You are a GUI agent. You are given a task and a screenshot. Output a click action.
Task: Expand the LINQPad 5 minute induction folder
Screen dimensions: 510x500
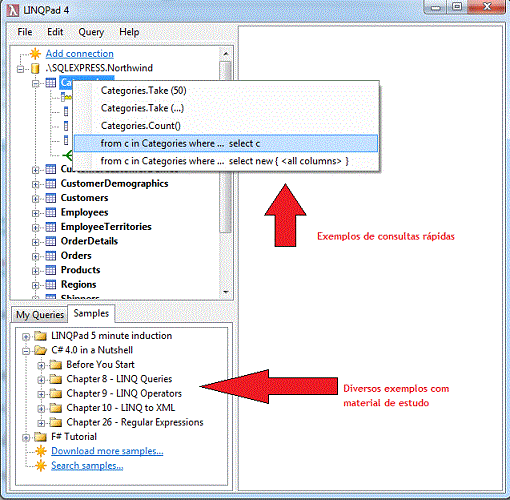(26, 336)
